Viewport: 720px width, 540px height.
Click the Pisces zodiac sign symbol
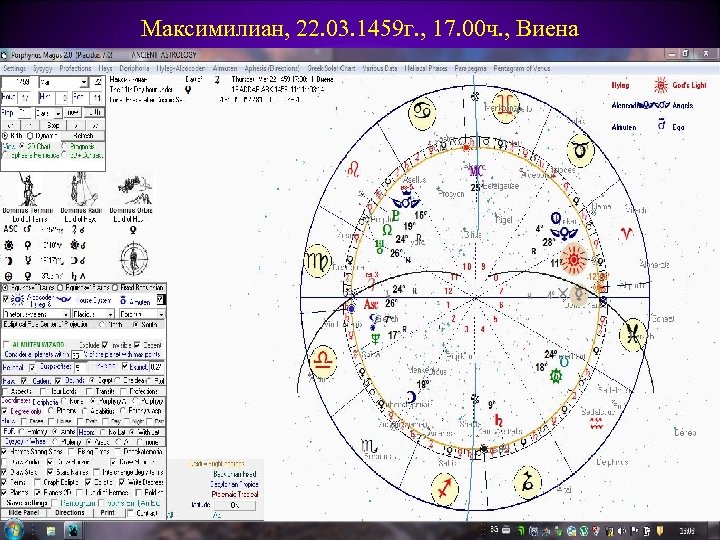coord(633,336)
